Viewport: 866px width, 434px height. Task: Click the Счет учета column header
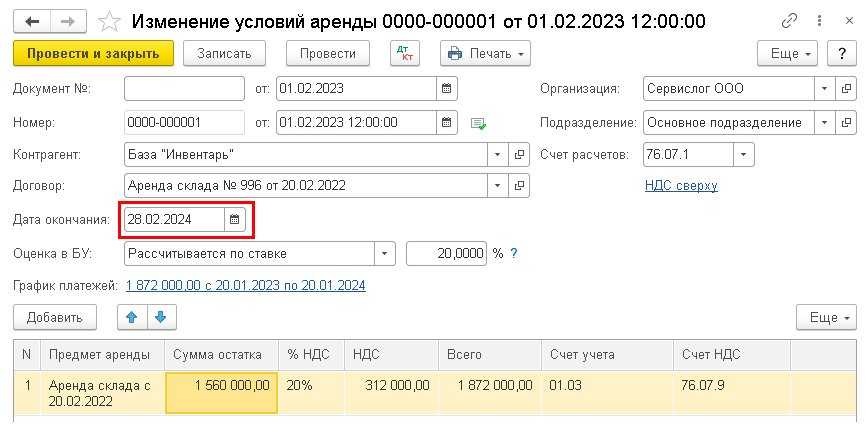[608, 354]
